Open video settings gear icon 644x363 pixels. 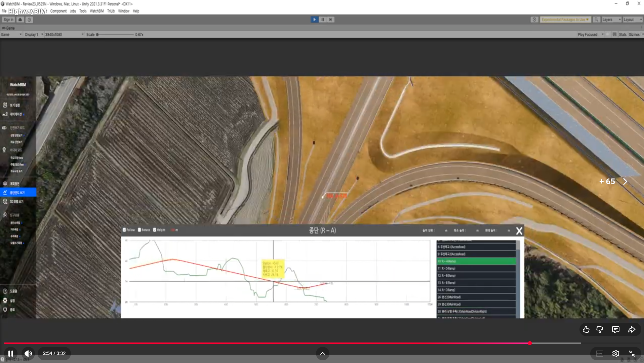(615, 353)
